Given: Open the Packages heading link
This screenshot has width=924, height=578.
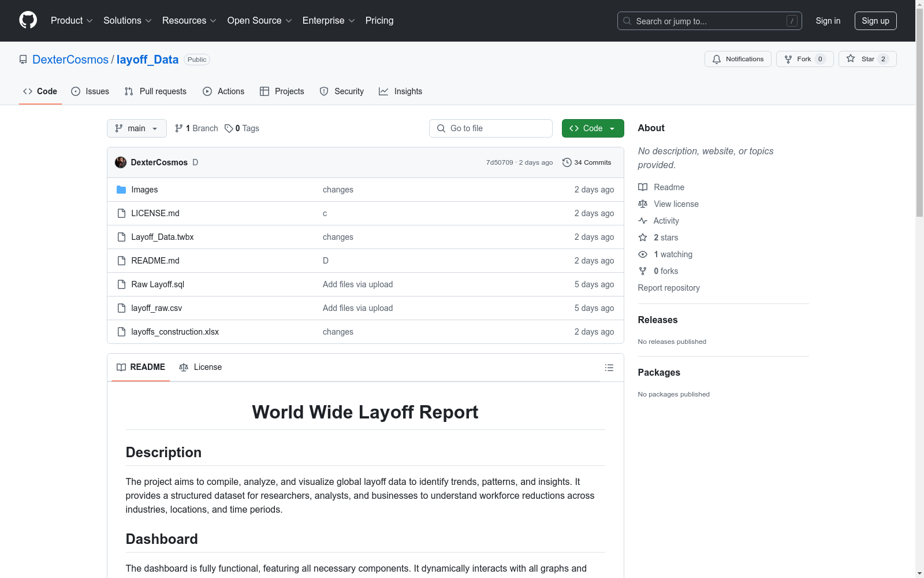Looking at the screenshot, I should click(x=659, y=372).
